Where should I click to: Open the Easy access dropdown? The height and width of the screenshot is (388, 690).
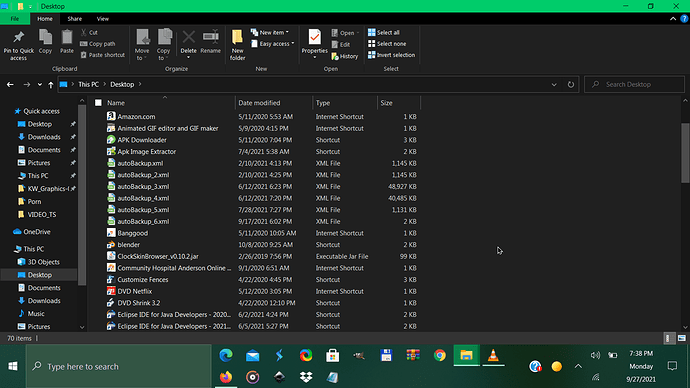click(x=272, y=44)
